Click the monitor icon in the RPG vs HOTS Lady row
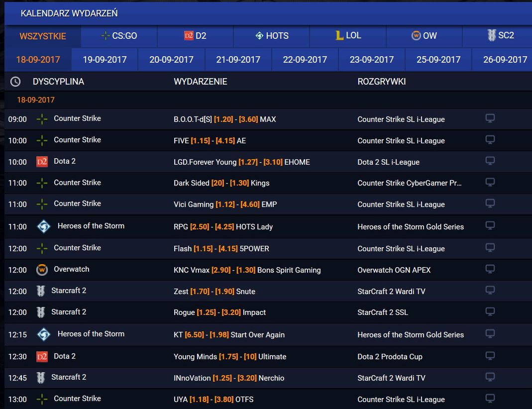This screenshot has width=532, height=409. click(490, 225)
